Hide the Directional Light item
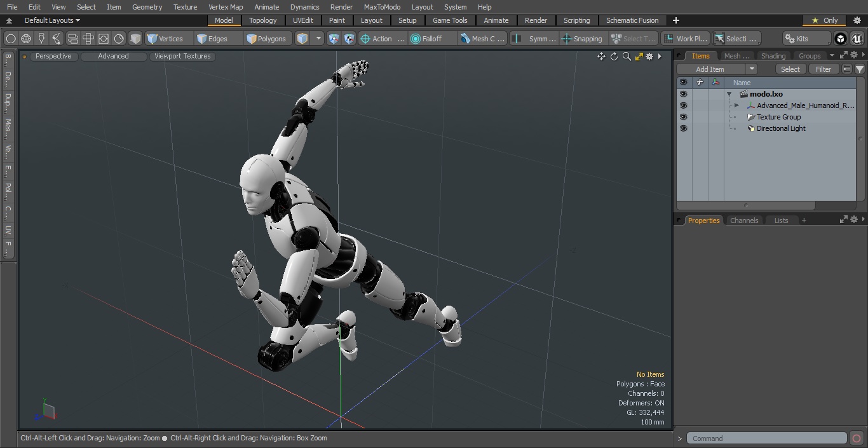868x448 pixels. 683,128
